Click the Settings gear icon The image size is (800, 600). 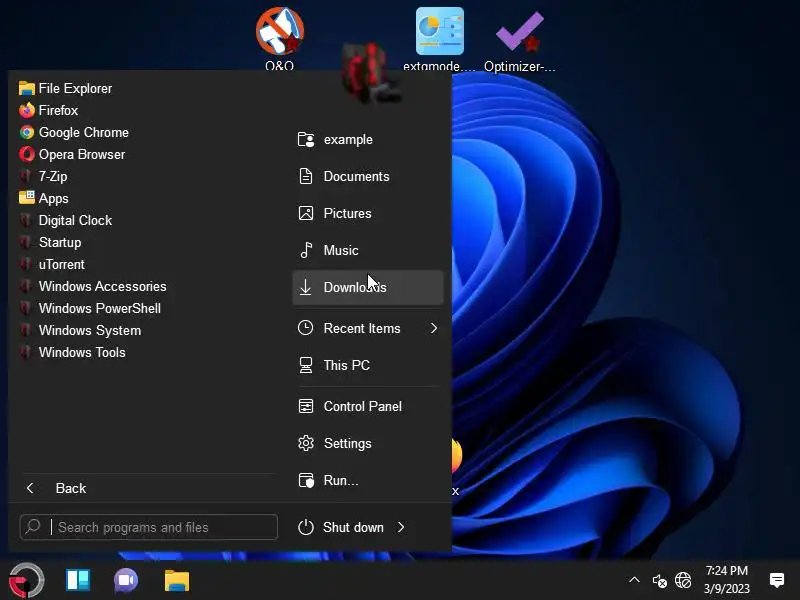[x=306, y=443]
